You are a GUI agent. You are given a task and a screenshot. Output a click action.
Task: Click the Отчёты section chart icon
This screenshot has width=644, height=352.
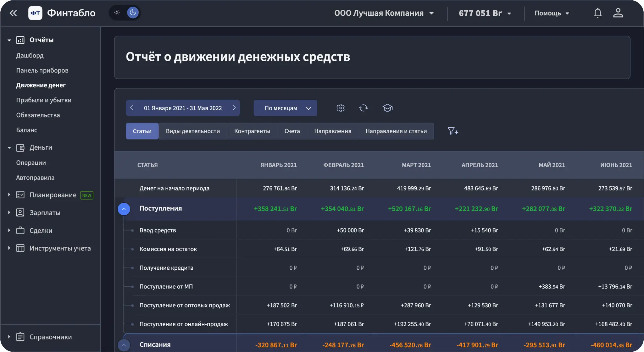pyautogui.click(x=20, y=40)
